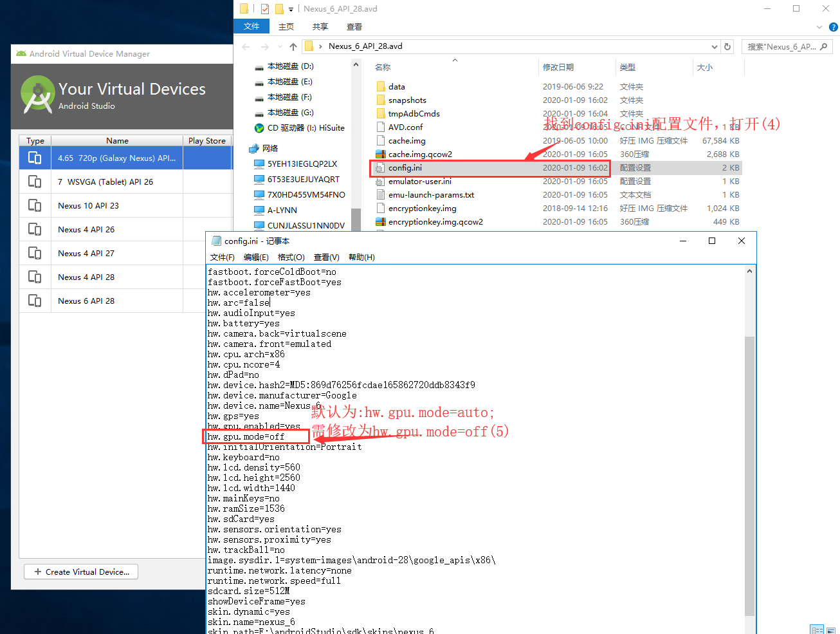840x634 pixels.
Task: Open the 查看 ribbon tab
Action: pos(354,27)
